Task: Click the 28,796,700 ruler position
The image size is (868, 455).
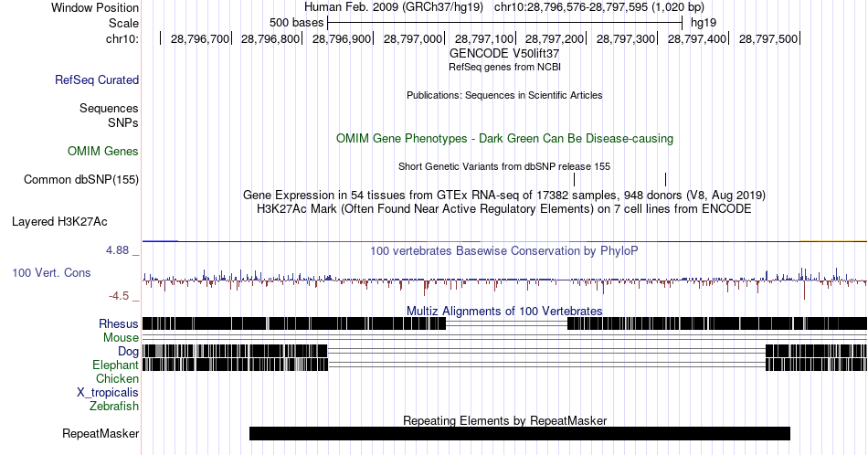Action: [x=200, y=38]
